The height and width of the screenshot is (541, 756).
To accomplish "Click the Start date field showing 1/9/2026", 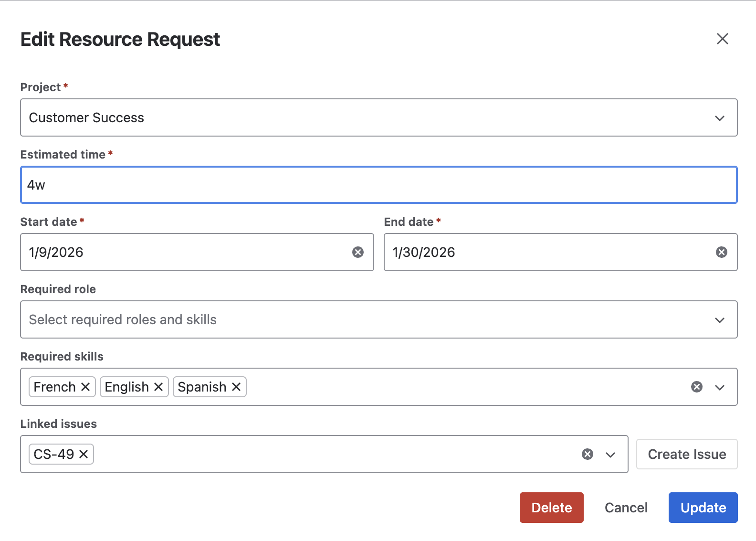I will pyautogui.click(x=186, y=252).
